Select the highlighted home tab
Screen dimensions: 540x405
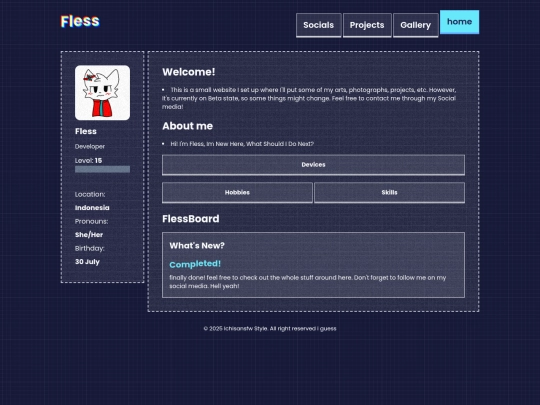[x=459, y=22]
